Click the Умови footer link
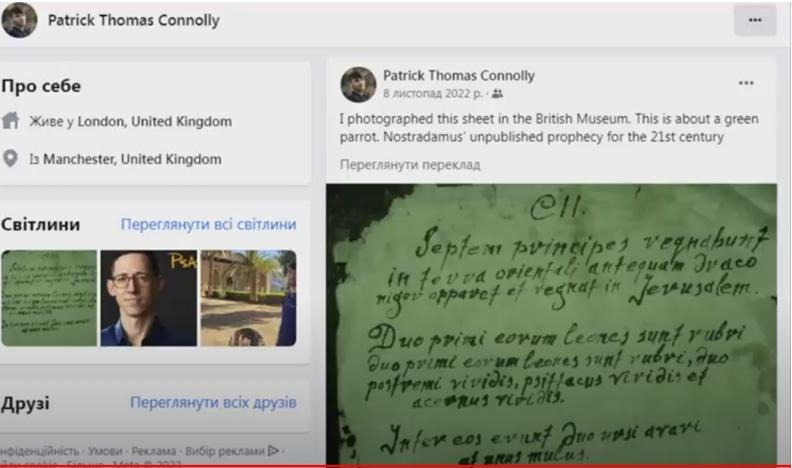 pos(105,451)
